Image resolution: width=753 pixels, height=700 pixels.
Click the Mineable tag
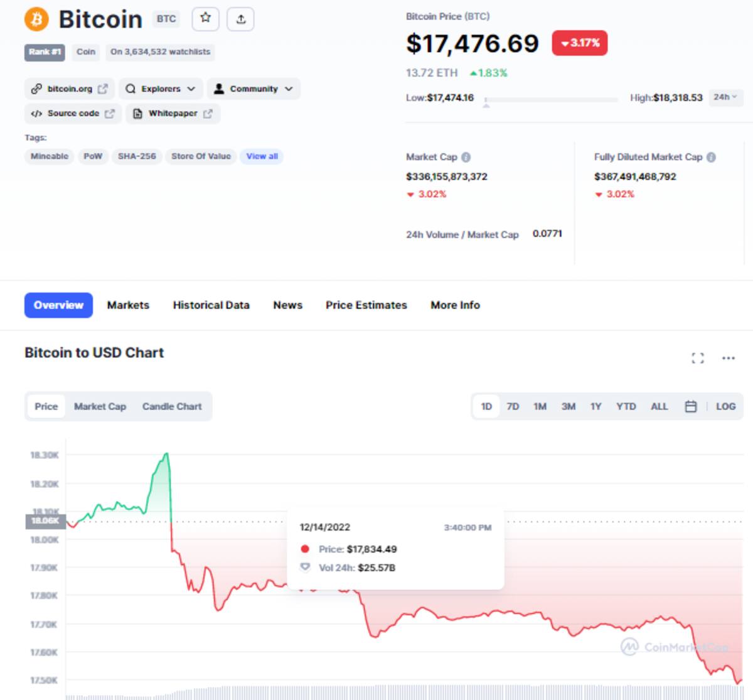(50, 156)
